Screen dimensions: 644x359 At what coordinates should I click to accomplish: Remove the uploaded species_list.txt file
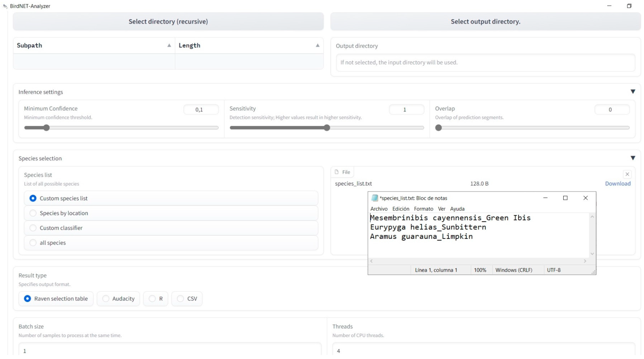click(627, 174)
